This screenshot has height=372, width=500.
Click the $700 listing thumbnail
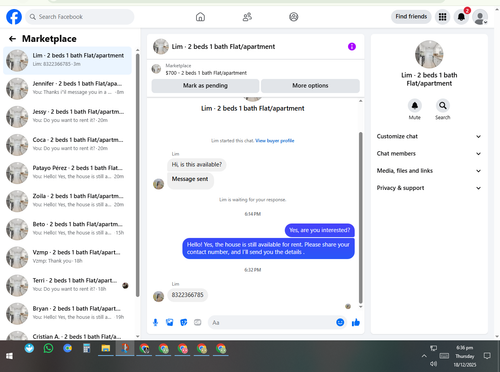tap(156, 69)
